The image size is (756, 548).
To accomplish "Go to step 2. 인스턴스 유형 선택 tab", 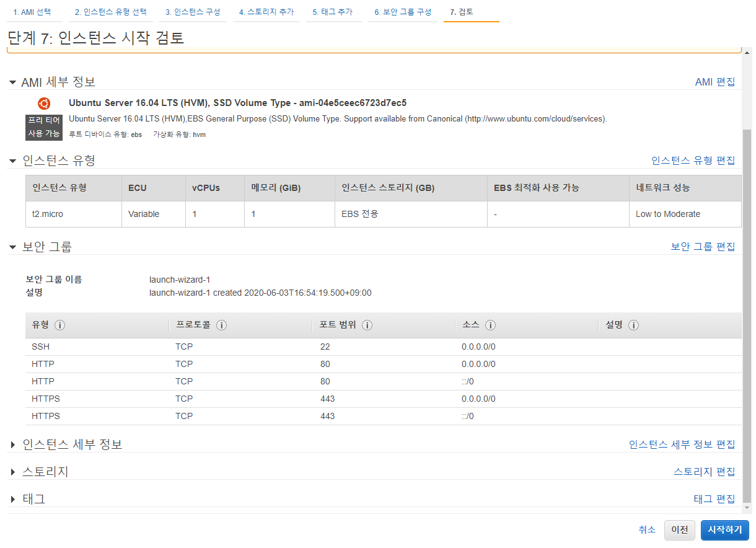I will coord(111,12).
